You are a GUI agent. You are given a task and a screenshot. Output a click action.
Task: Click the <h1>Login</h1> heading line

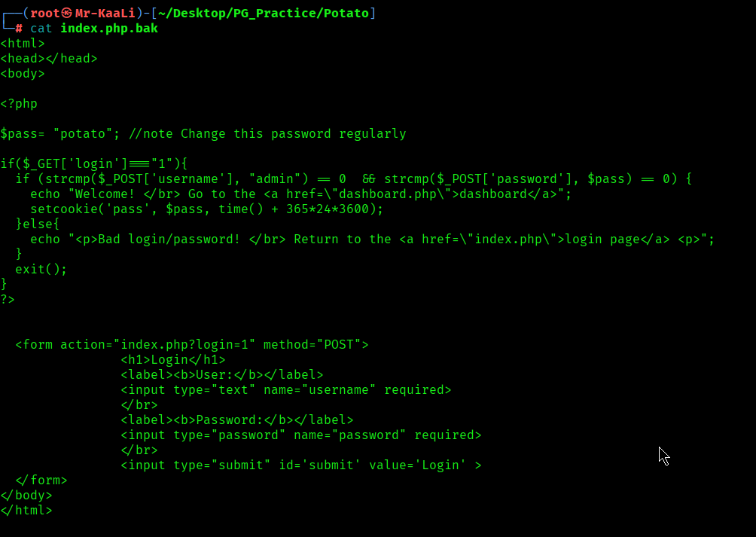pyautogui.click(x=173, y=359)
